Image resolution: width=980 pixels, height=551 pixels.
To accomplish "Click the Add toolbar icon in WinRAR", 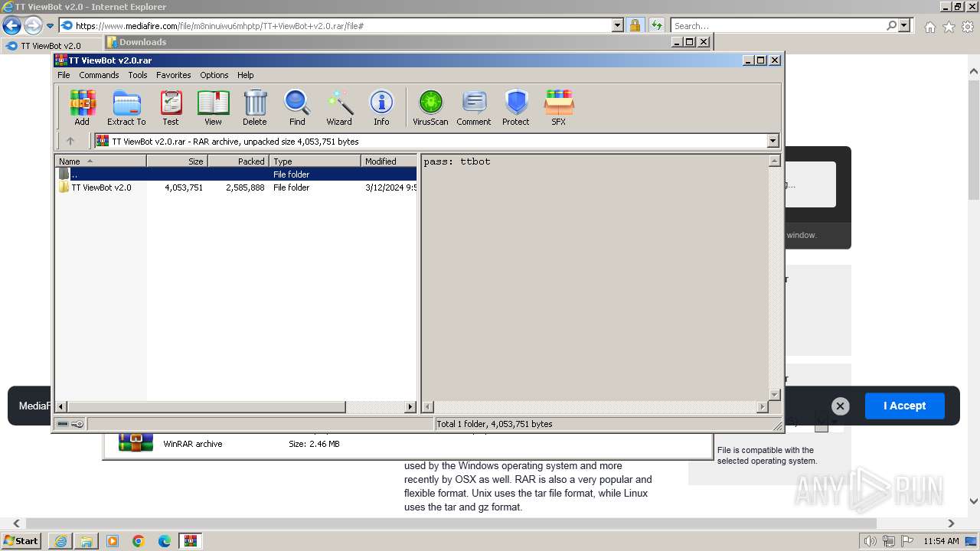I will [x=82, y=107].
